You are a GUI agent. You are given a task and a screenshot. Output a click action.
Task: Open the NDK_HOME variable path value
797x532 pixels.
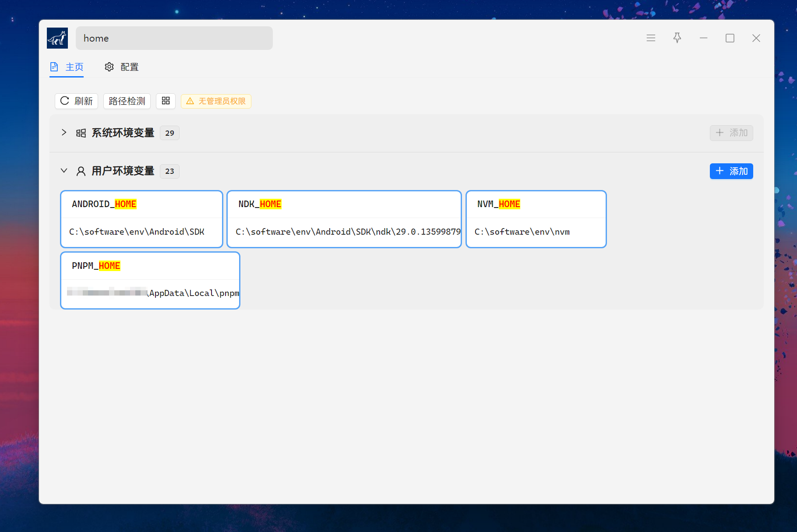pos(348,232)
